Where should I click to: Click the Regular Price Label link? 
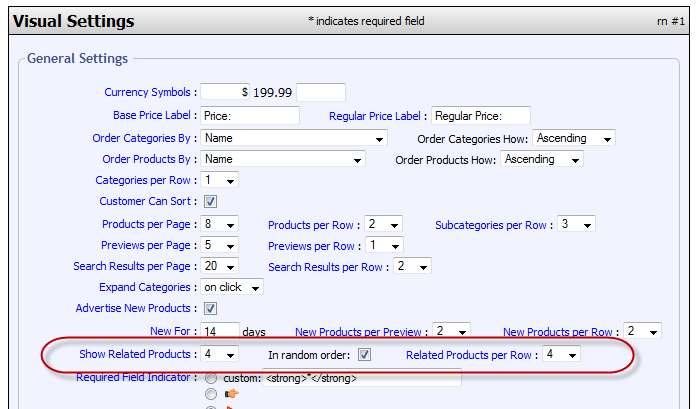pyautogui.click(x=377, y=116)
